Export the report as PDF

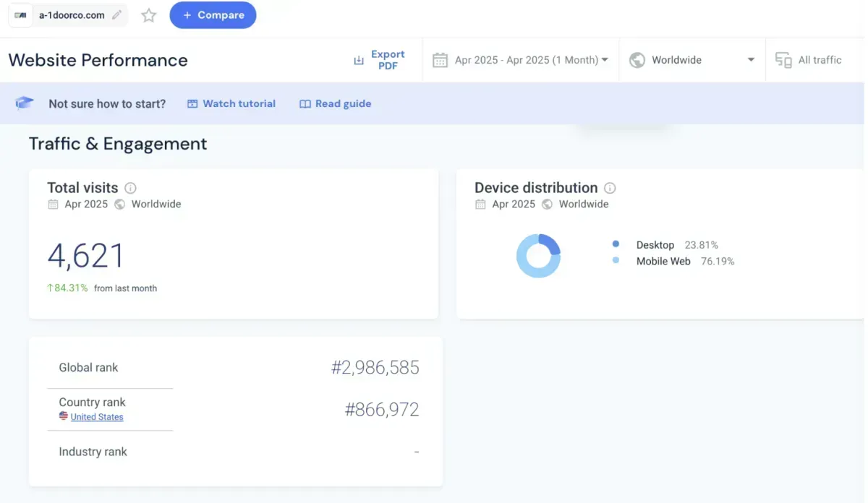point(379,60)
